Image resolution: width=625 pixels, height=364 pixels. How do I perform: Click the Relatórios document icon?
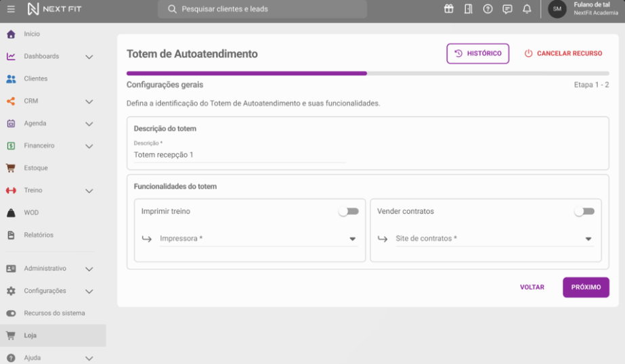[11, 235]
